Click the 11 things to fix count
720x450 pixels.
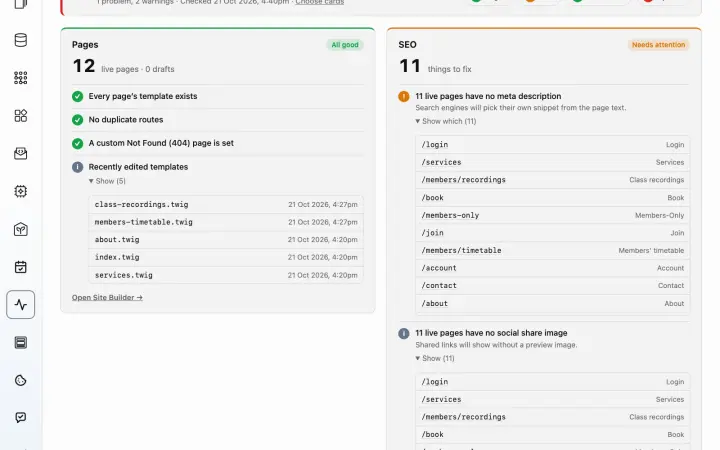(410, 66)
